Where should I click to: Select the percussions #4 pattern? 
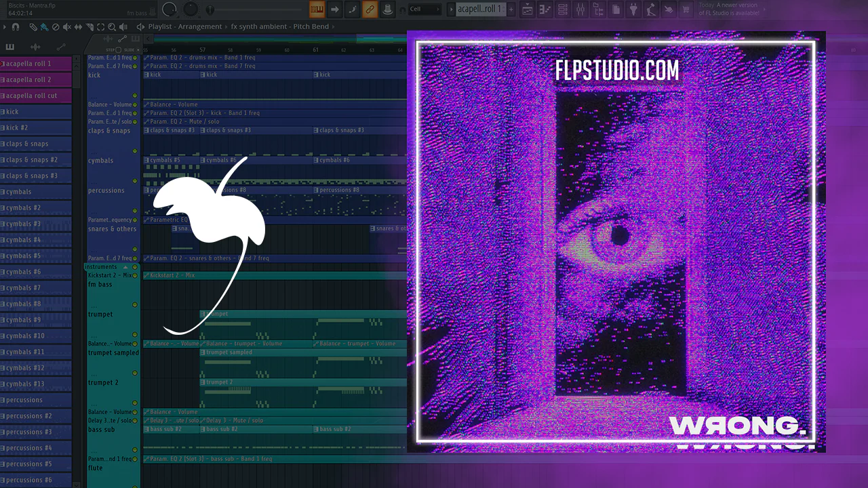[36, 448]
